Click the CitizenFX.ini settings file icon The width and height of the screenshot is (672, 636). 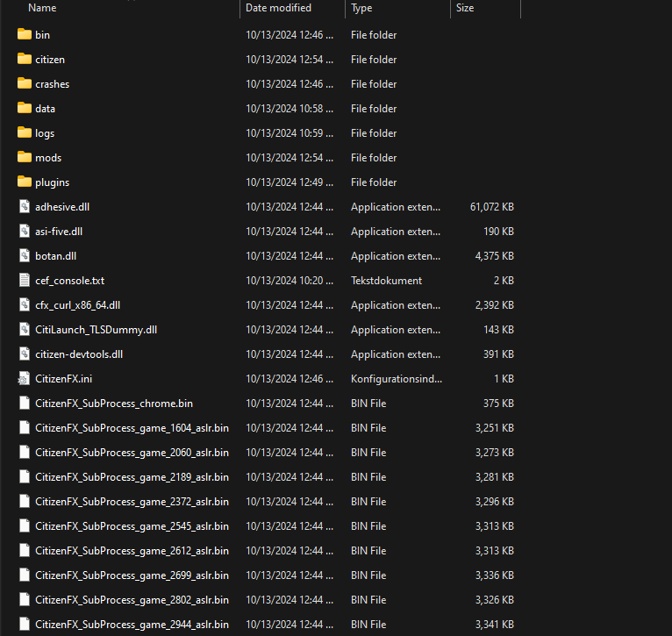click(24, 378)
